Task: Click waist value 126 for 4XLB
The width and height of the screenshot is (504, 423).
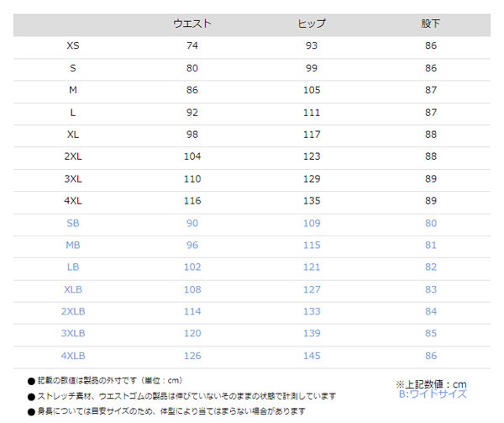Action: pyautogui.click(x=192, y=356)
